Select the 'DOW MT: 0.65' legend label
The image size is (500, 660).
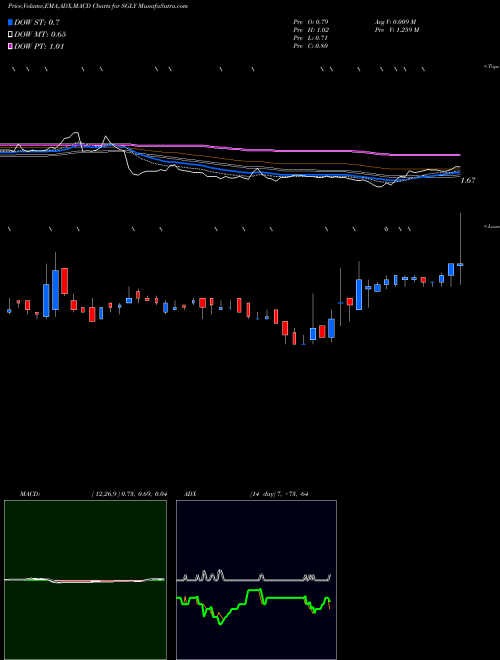tap(40, 34)
